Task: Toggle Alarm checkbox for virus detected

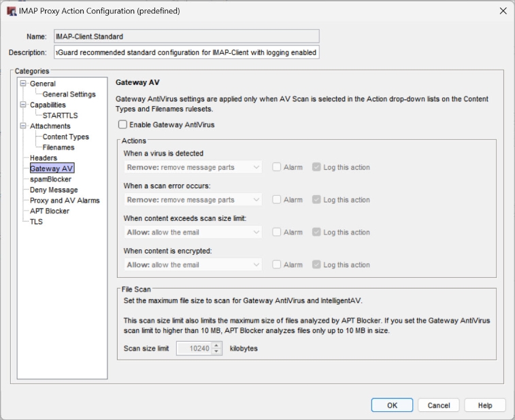Action: pyautogui.click(x=277, y=167)
